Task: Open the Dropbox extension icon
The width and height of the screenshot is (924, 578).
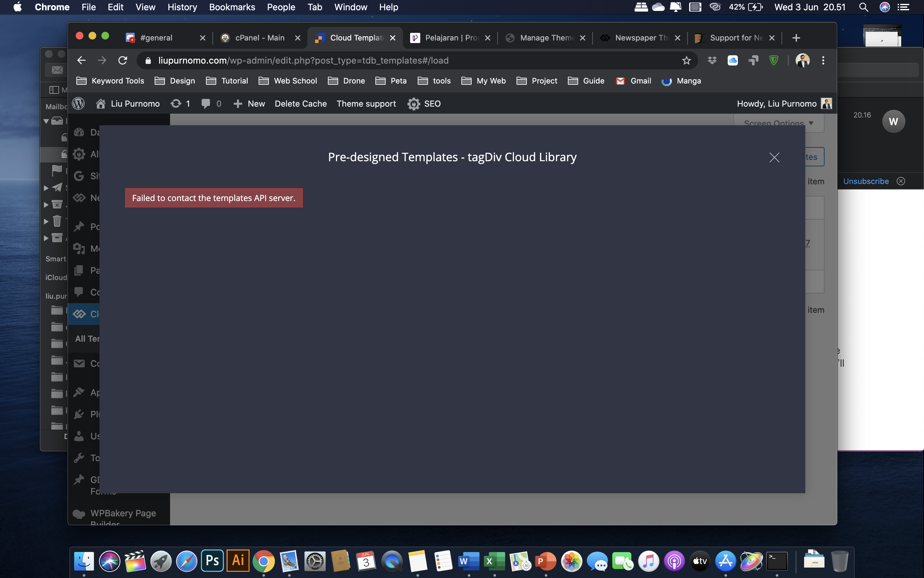Action: (x=712, y=60)
